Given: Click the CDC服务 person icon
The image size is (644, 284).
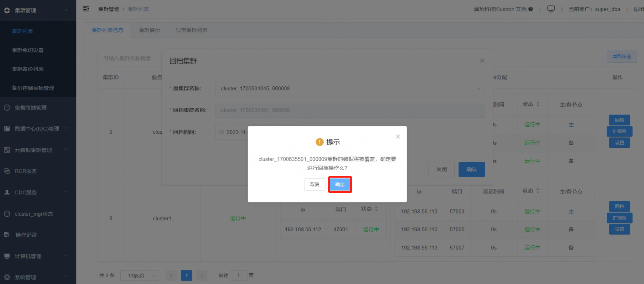Looking at the screenshot, I should pyautogui.click(x=7, y=192).
